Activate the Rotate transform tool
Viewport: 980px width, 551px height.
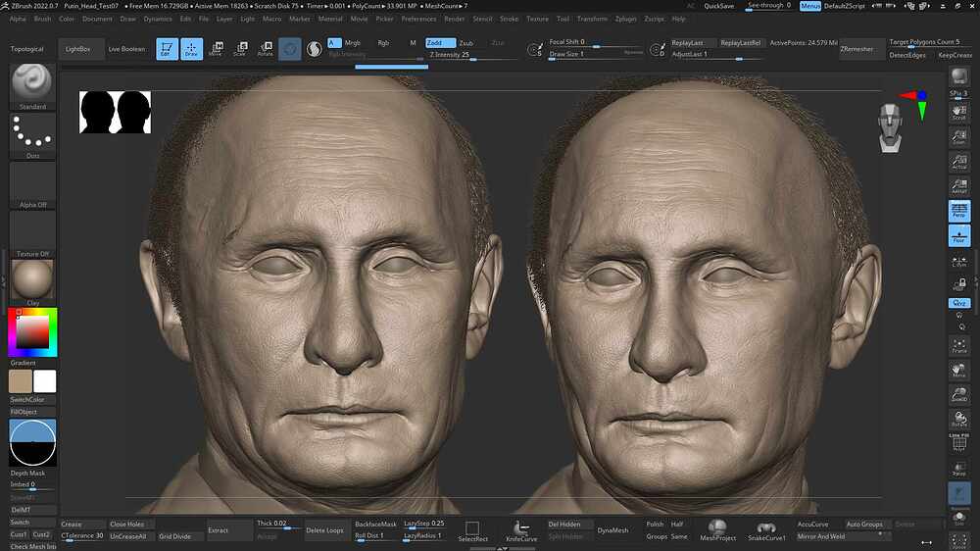coord(266,49)
